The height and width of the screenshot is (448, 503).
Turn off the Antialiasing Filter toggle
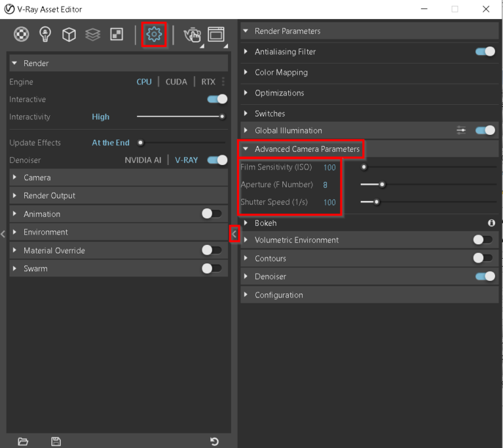[485, 51]
